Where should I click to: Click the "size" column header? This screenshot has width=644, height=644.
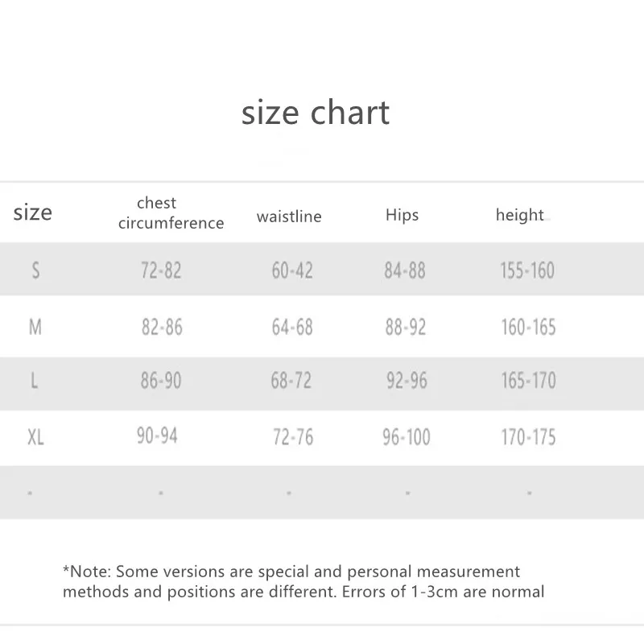[x=33, y=213]
